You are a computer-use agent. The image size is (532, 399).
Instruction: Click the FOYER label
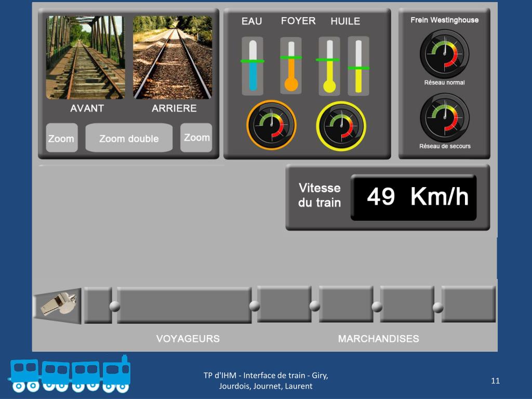tap(298, 21)
